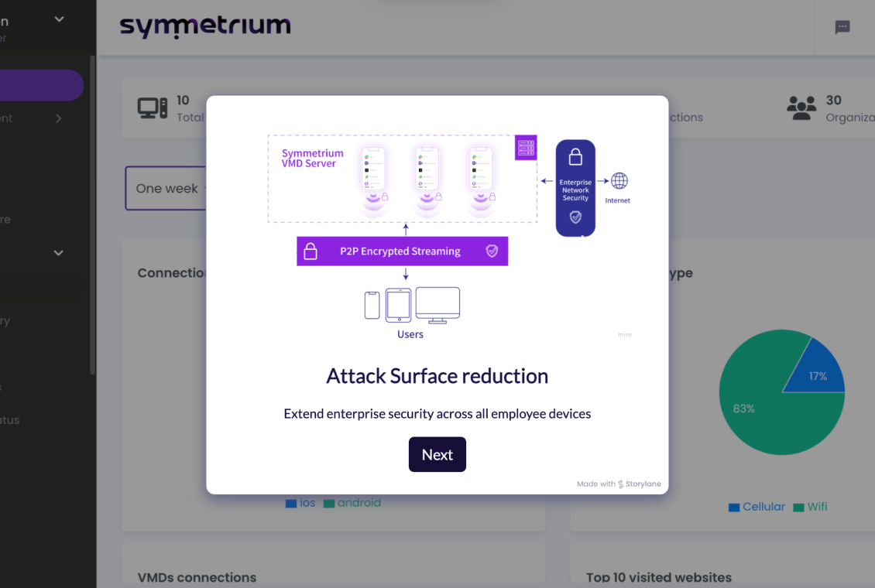
Task: Select the highlighted purple sidebar item
Action: (41, 85)
